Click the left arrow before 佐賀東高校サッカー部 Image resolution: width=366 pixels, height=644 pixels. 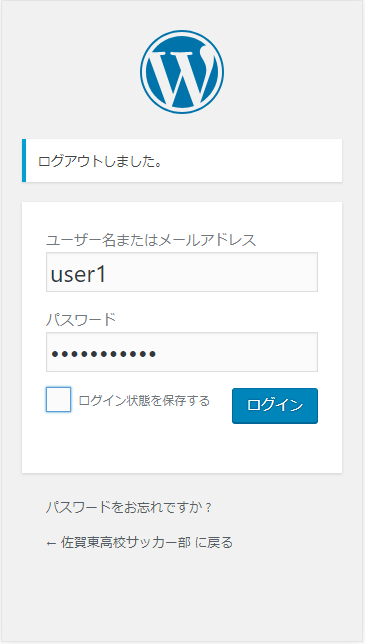tap(51, 543)
